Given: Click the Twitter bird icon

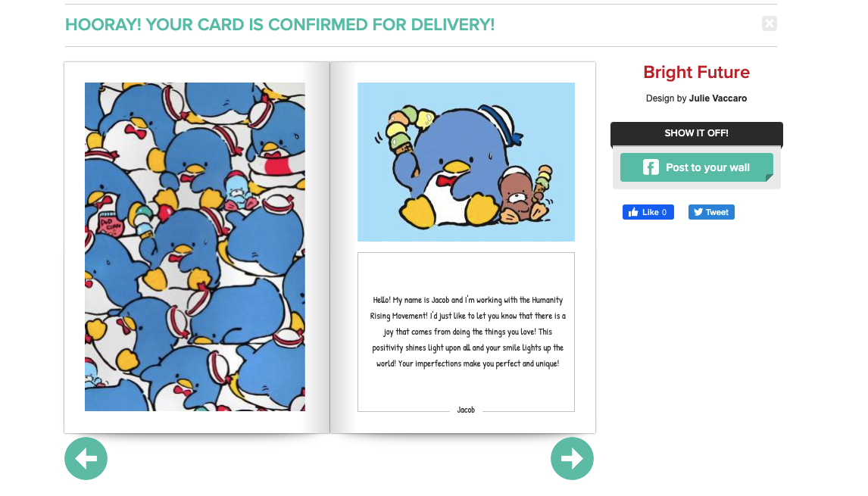Looking at the screenshot, I should (x=698, y=212).
